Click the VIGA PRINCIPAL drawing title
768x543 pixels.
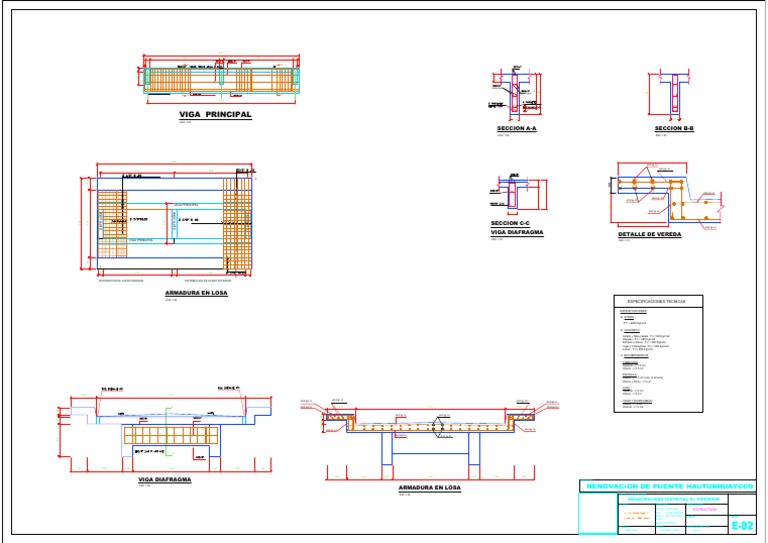tap(215, 115)
